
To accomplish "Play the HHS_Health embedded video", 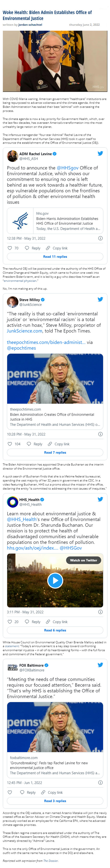I will 55,580.
